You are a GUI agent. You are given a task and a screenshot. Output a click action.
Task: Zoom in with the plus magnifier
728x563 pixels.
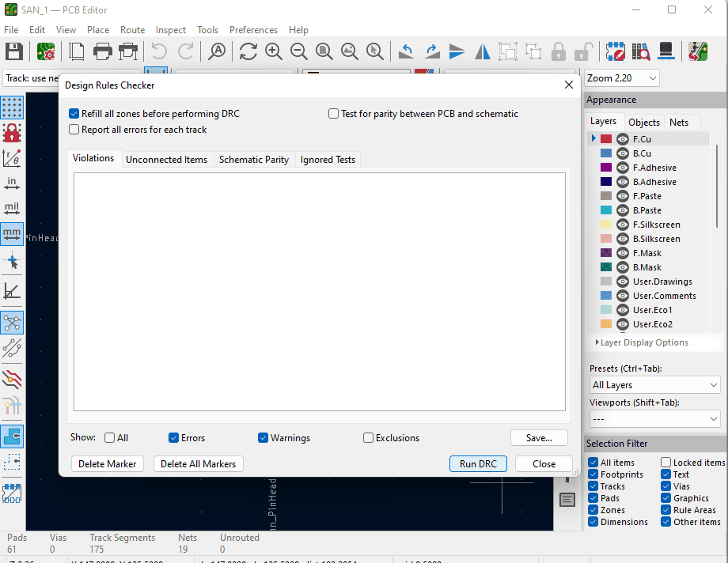274,51
